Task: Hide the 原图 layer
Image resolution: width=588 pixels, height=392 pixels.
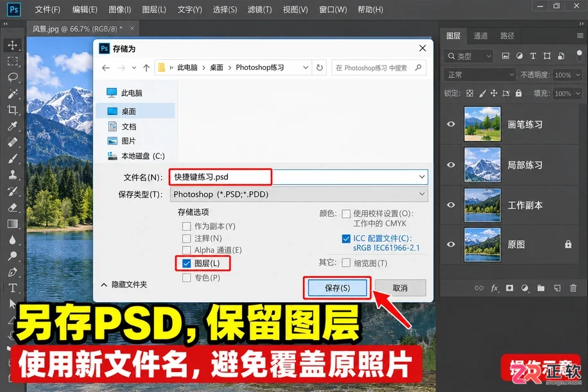Action: pos(451,244)
